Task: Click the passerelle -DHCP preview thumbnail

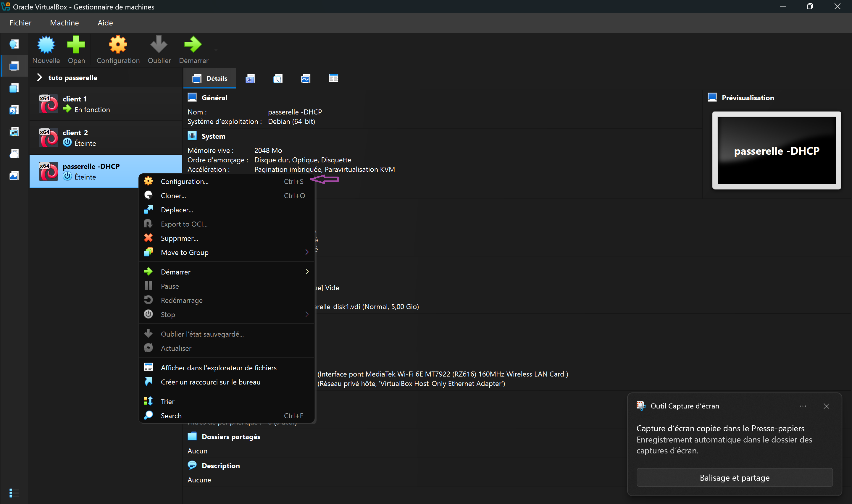Action: pos(776,151)
